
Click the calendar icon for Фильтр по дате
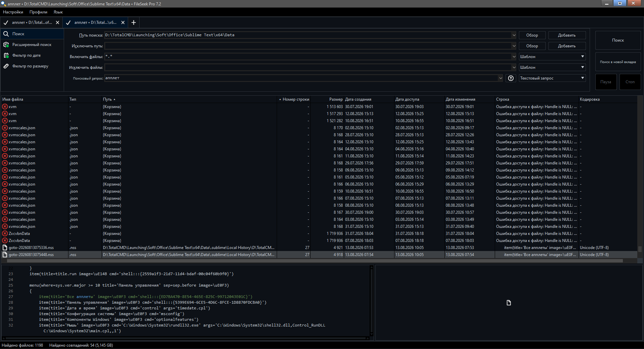[x=6, y=55]
